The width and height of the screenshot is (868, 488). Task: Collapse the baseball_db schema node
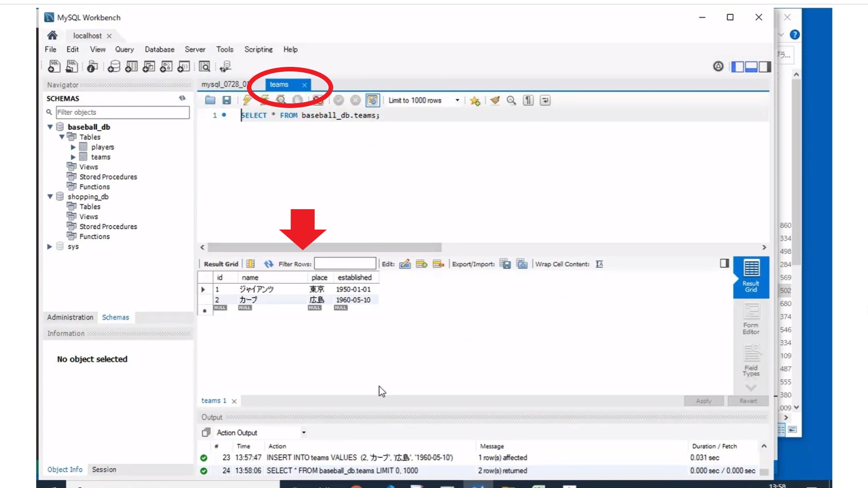pos(50,127)
